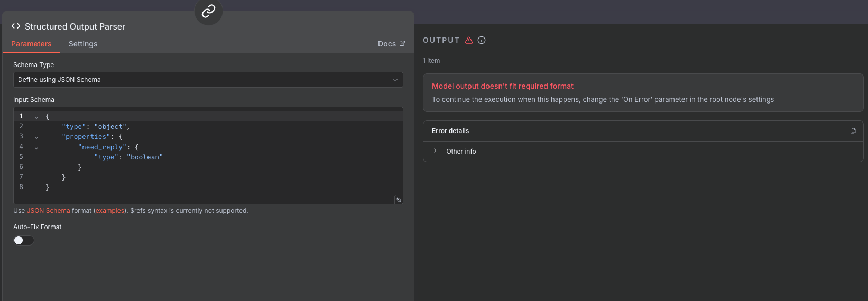Click the info circle icon beside OUTPUT
This screenshot has width=868, height=301.
pyautogui.click(x=482, y=40)
